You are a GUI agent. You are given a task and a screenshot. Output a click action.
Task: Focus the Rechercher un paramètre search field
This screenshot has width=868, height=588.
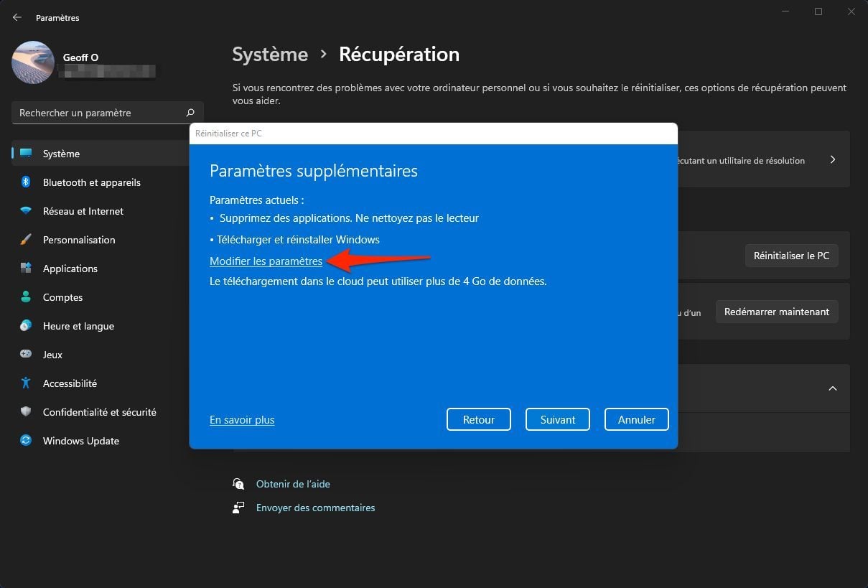108,113
